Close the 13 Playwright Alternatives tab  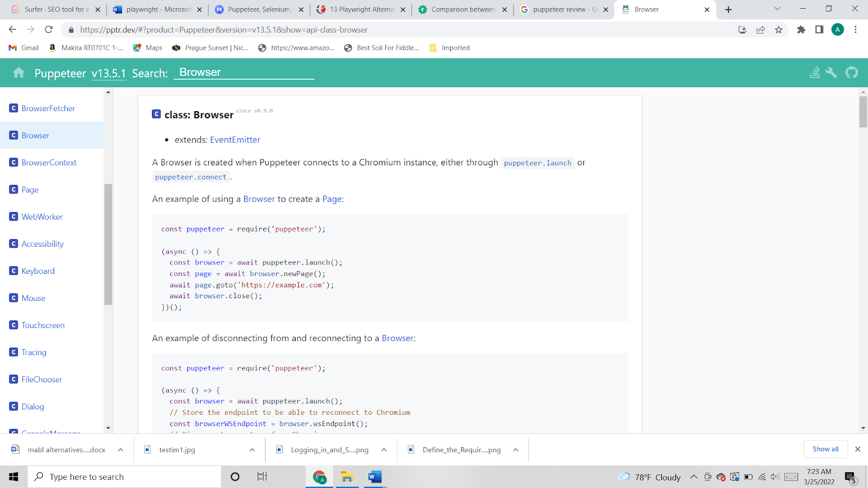click(403, 9)
